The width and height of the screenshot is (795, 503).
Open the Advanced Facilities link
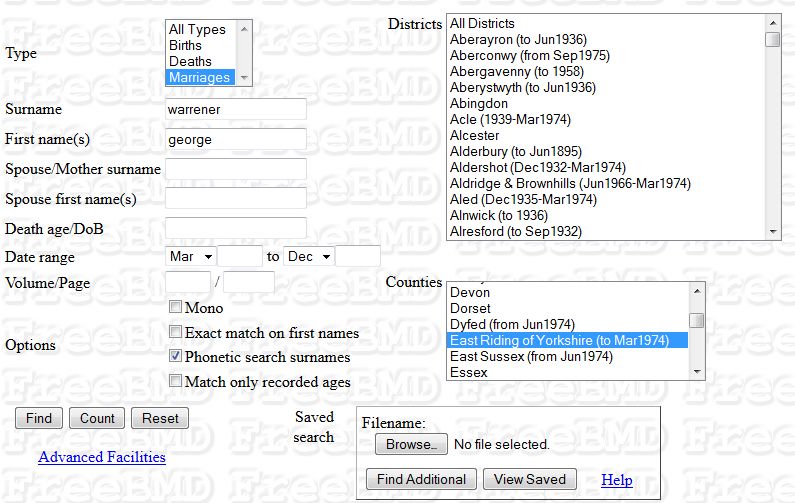[102, 457]
